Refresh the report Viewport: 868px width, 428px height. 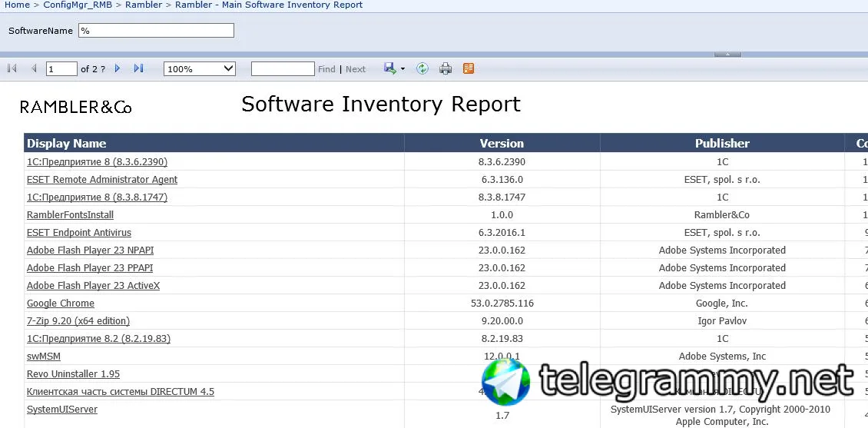tap(422, 68)
